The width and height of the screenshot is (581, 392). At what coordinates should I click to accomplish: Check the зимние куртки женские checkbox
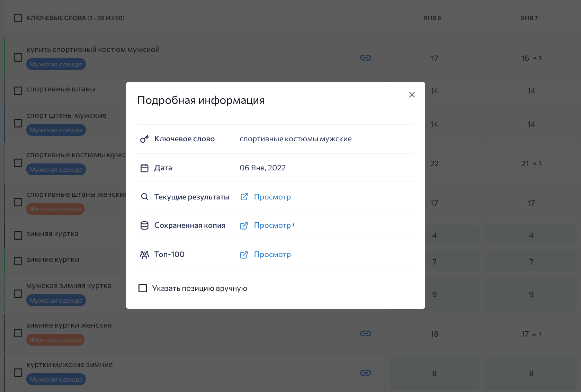tap(18, 333)
